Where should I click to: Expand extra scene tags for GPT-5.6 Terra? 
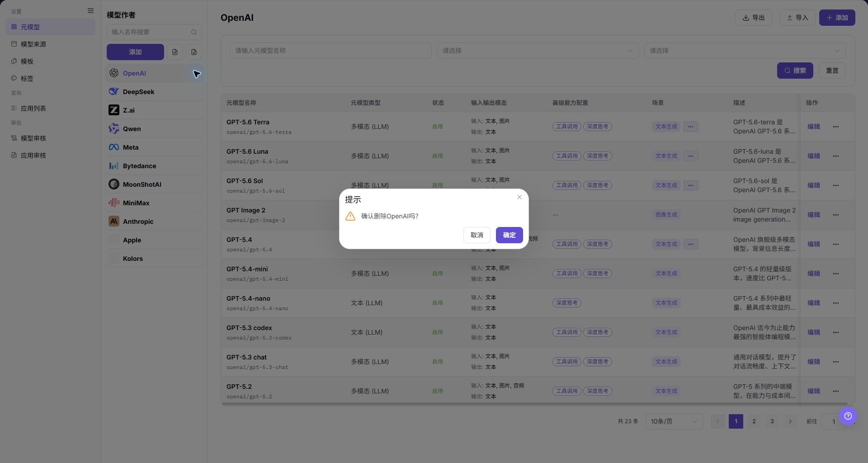tap(691, 127)
